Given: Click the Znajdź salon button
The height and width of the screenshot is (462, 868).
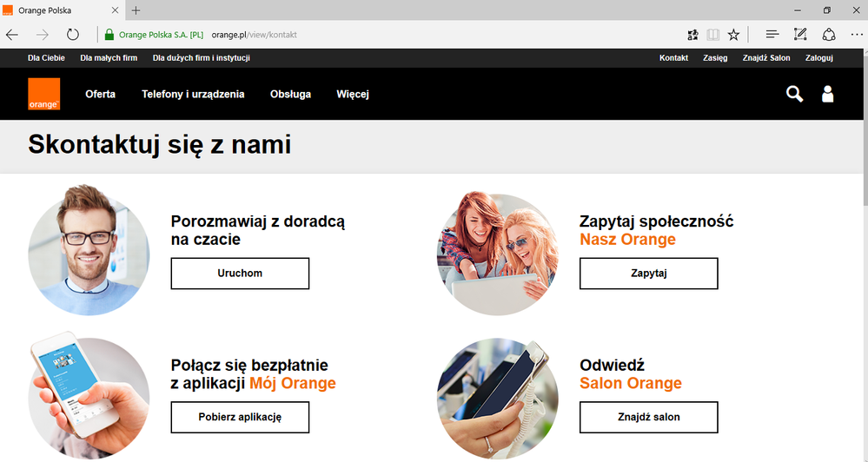Looking at the screenshot, I should pos(649,417).
